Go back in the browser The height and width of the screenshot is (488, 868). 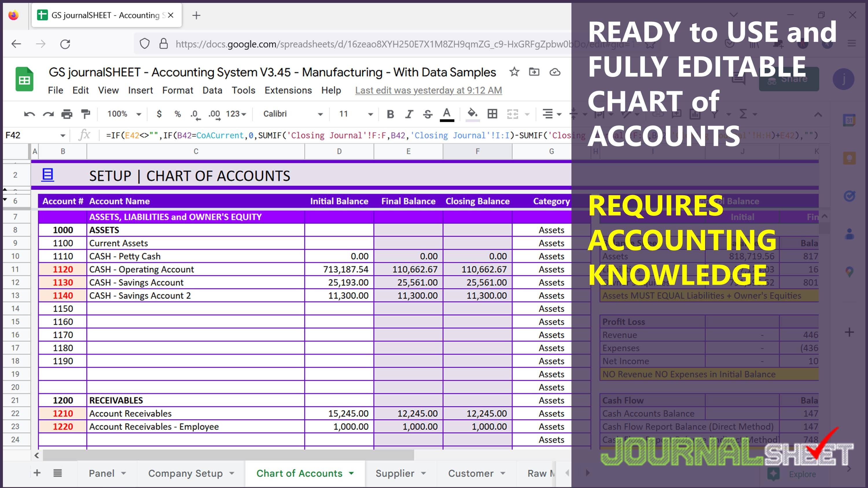16,44
